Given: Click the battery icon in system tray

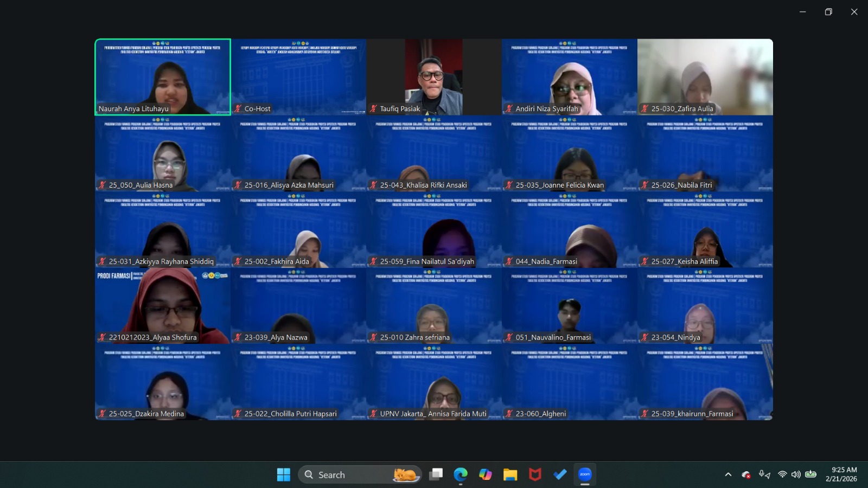Looking at the screenshot, I should [x=810, y=474].
